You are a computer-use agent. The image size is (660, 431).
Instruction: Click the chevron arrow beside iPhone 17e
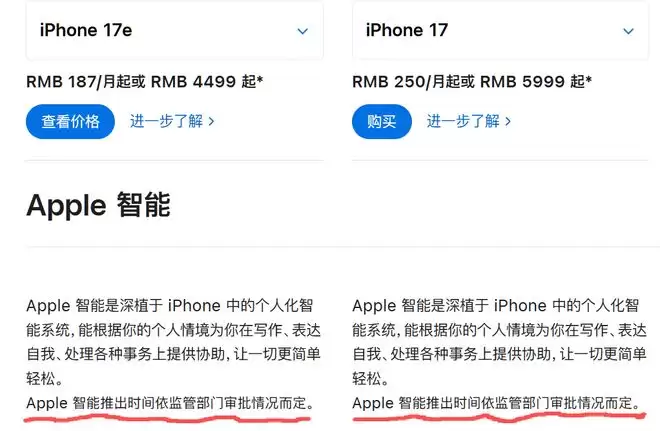[303, 31]
